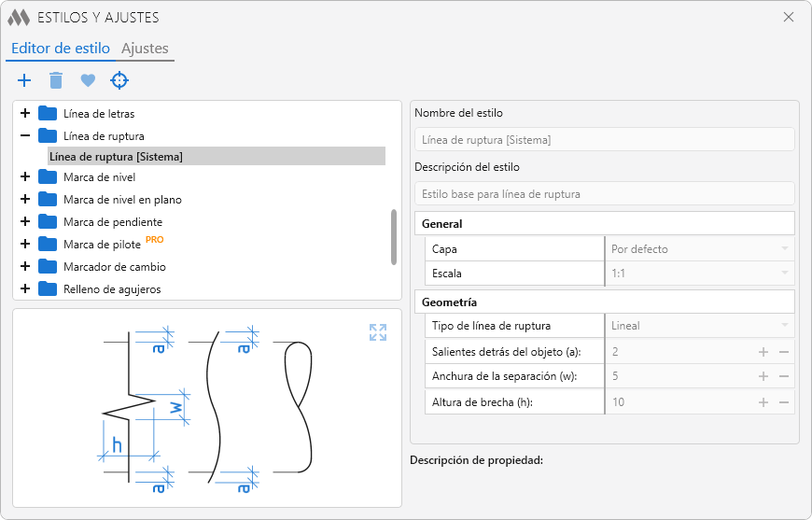
Task: Switch to the Ajustes tab
Action: [x=145, y=49]
